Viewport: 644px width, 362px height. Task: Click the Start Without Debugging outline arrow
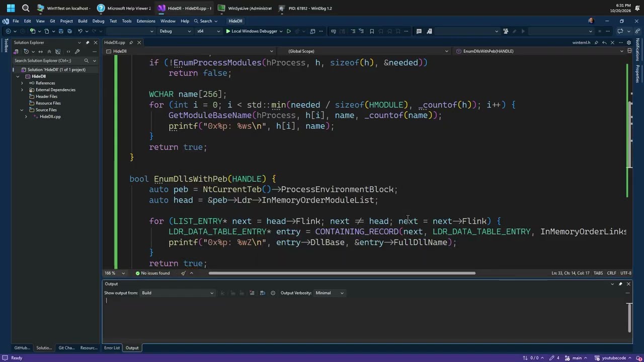click(289, 31)
